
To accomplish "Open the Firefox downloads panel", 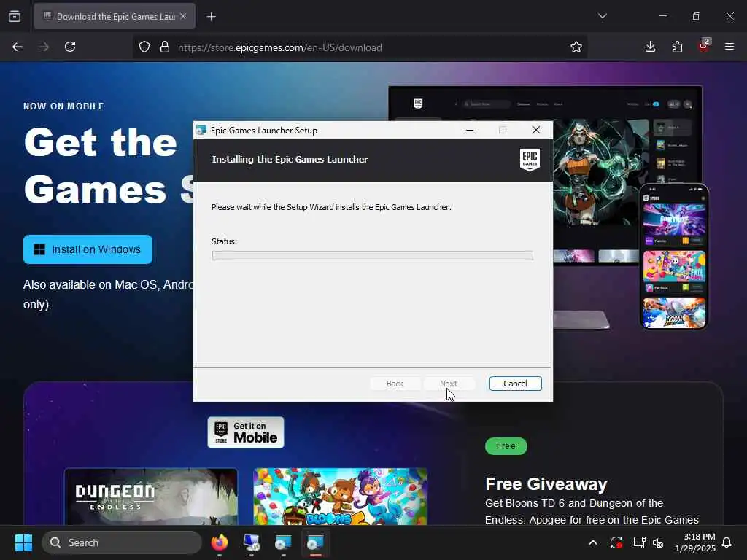I will click(x=650, y=47).
